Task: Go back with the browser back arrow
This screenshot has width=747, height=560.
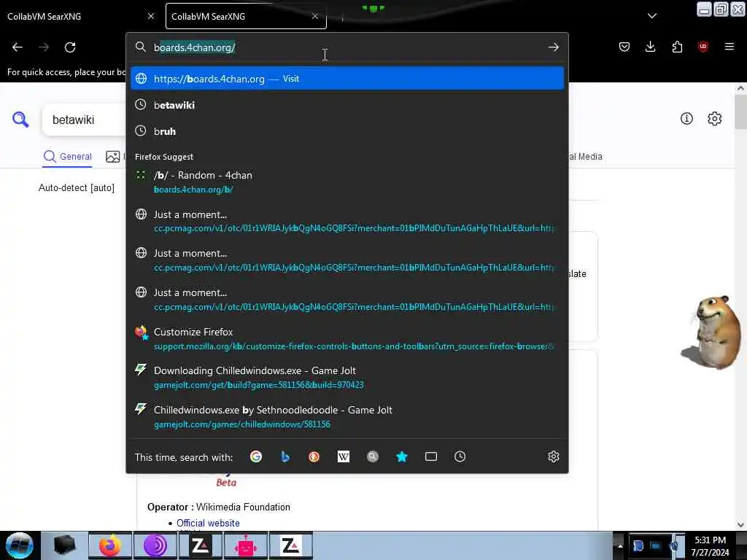Action: coord(18,47)
